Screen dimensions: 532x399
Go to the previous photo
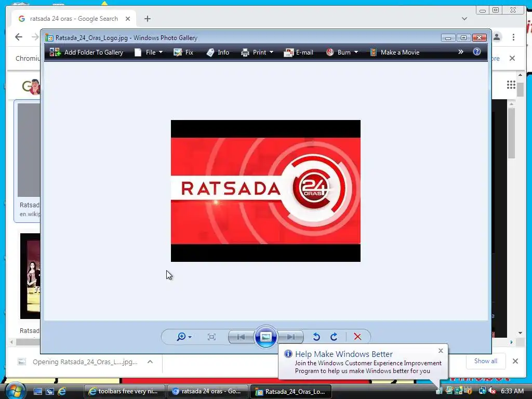pos(242,337)
